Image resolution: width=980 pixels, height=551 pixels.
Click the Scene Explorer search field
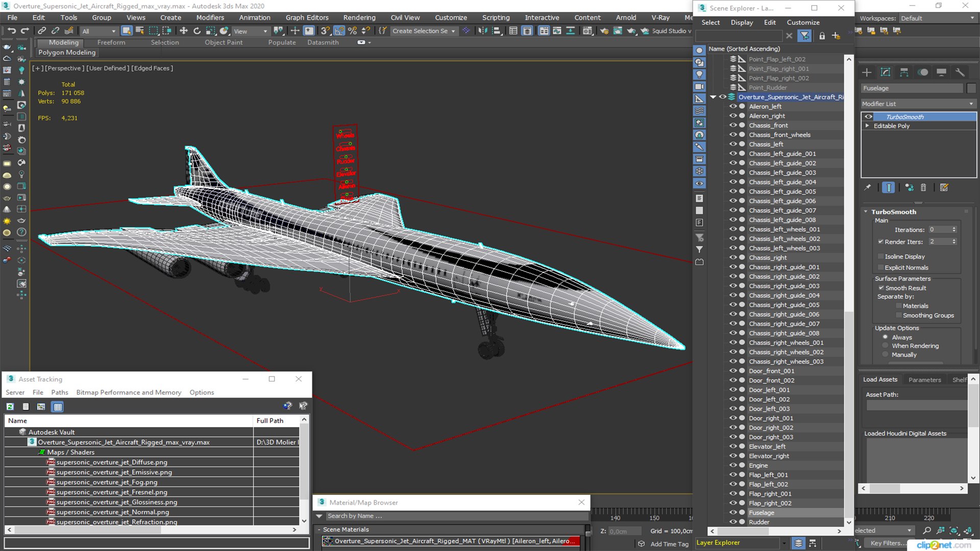pyautogui.click(x=739, y=36)
